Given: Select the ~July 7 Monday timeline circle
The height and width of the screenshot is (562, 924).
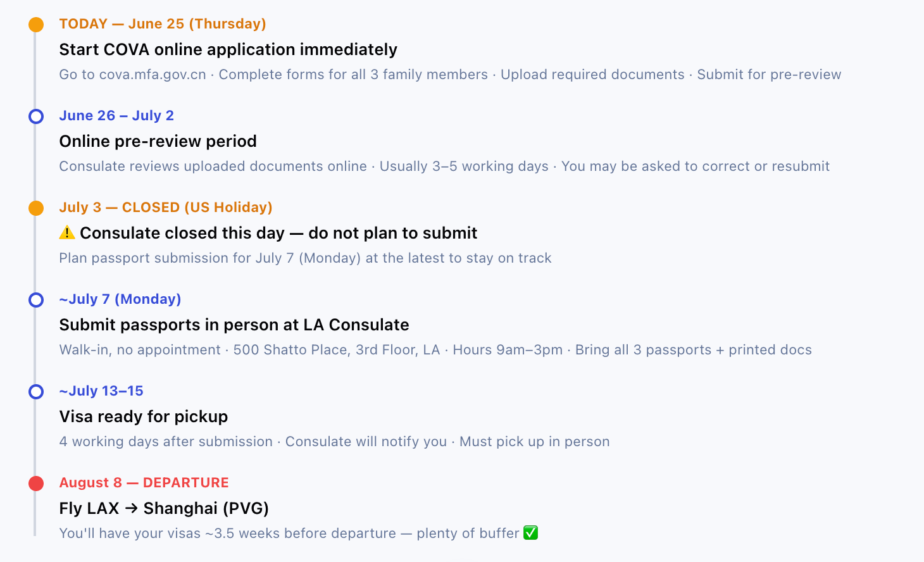Looking at the screenshot, I should [36, 300].
